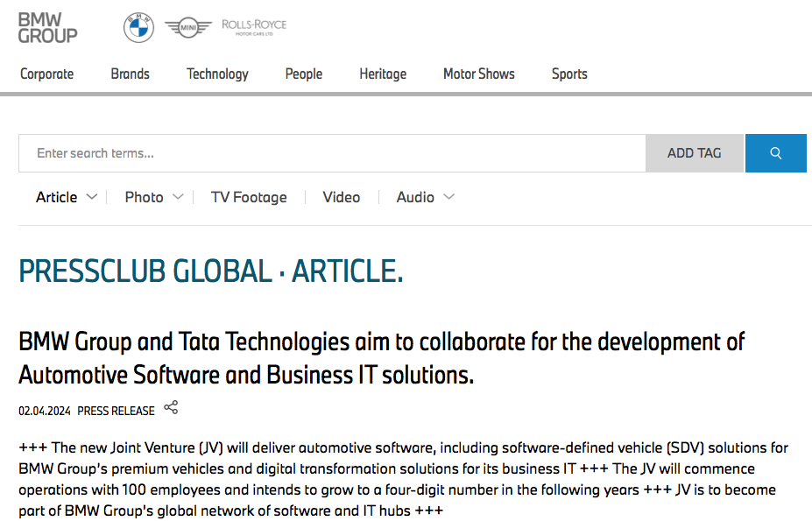Screen dimensions: 812x521
Task: Click the blue magnifier search button
Action: [776, 153]
